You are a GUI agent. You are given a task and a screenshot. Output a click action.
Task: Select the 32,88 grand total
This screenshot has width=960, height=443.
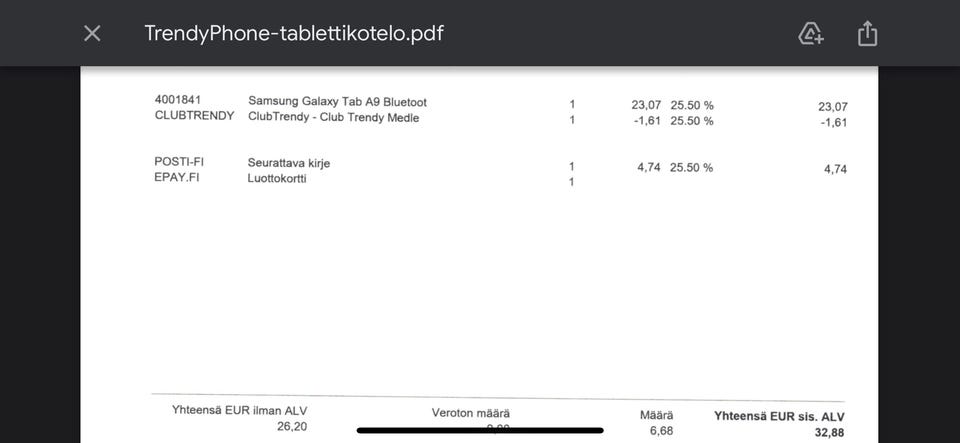point(830,432)
